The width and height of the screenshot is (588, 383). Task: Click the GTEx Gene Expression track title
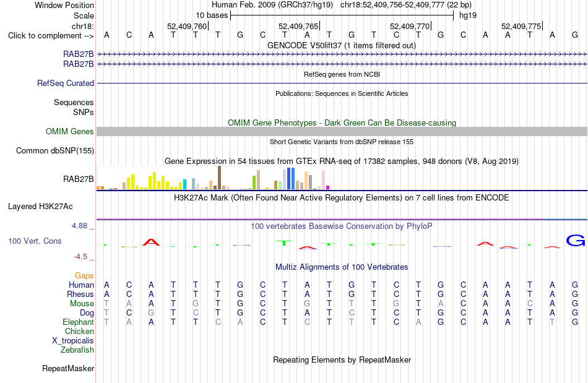(x=342, y=161)
